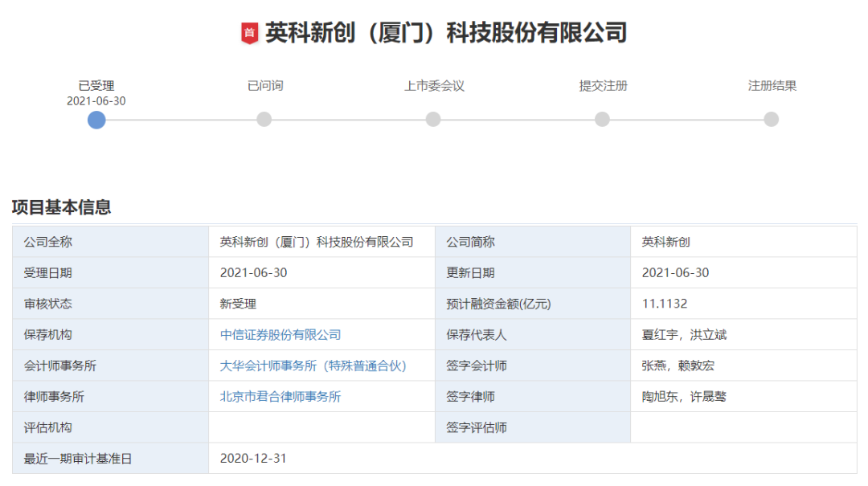Click the 上市委会议 stage label
Image resolution: width=868 pixels, height=486 pixels.
click(434, 86)
